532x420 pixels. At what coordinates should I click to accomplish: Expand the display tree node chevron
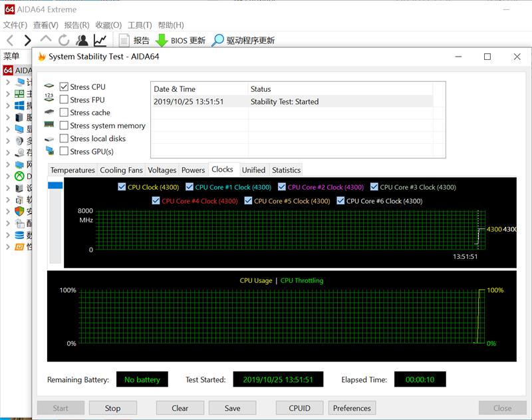8,129
